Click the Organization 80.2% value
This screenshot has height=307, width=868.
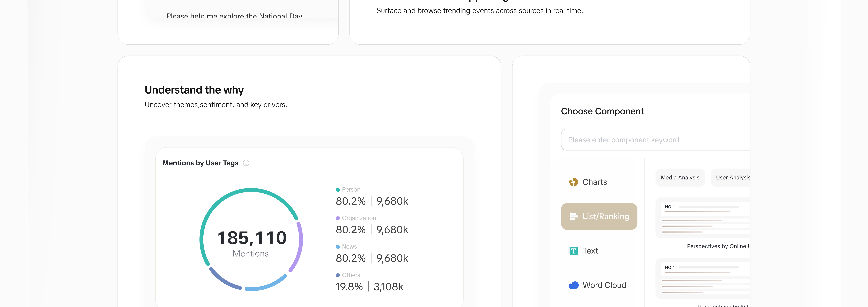(350, 230)
